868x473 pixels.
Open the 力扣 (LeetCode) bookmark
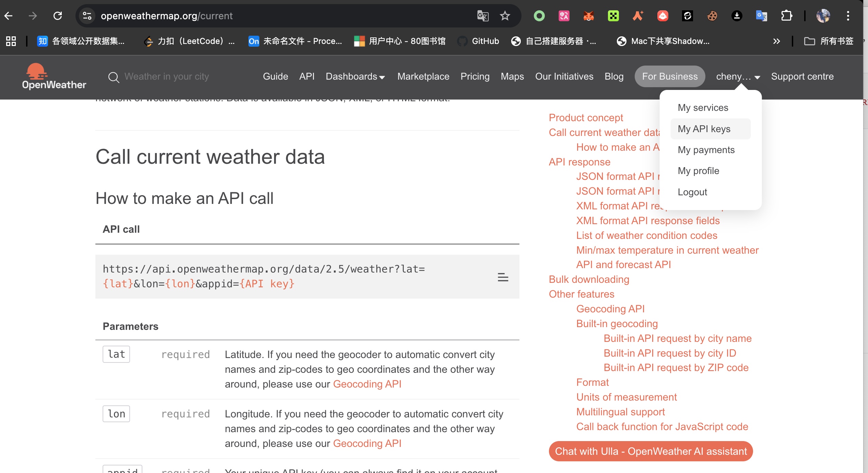pyautogui.click(x=189, y=41)
